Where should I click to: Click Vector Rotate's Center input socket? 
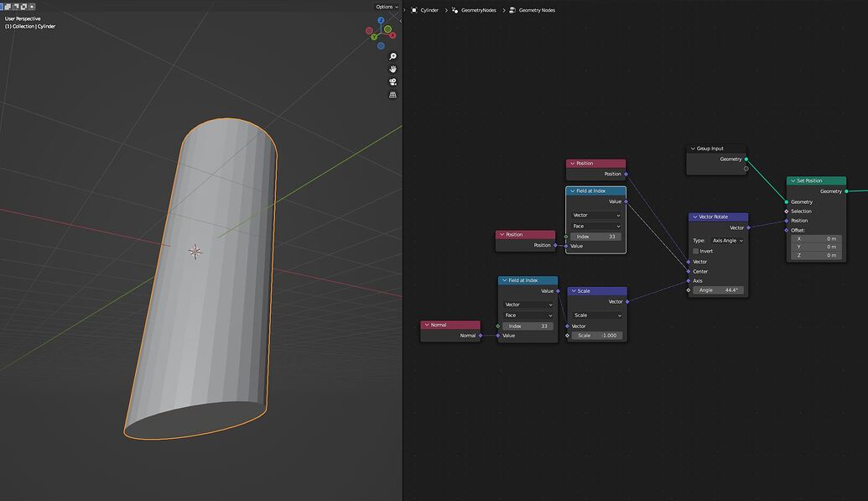689,272
